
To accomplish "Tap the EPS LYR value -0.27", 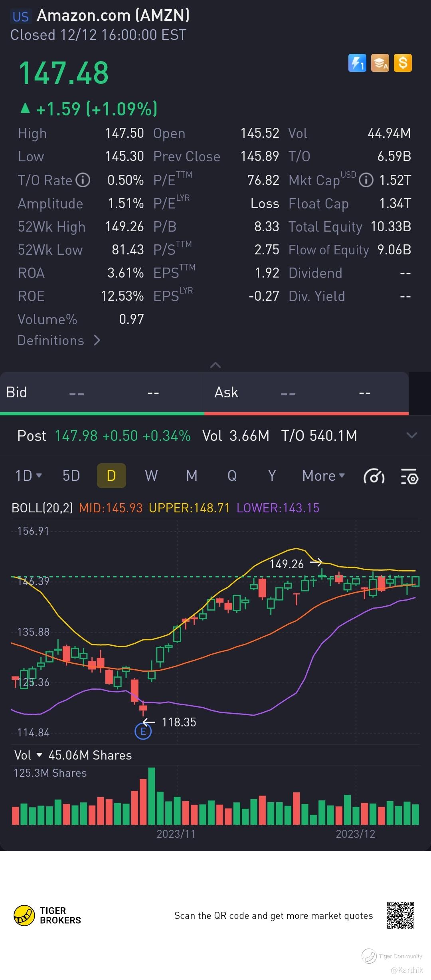I will click(264, 296).
